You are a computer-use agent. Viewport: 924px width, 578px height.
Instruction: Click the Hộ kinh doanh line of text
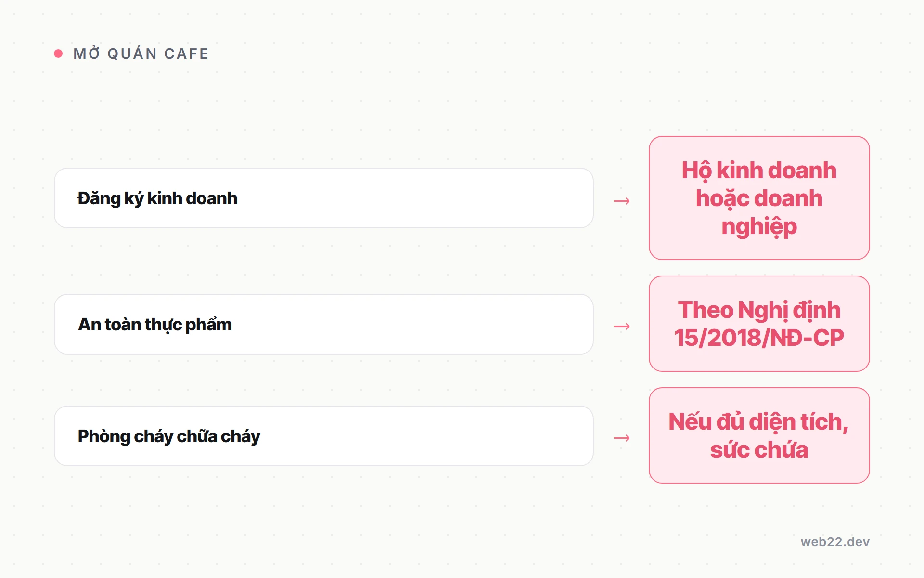(x=759, y=171)
